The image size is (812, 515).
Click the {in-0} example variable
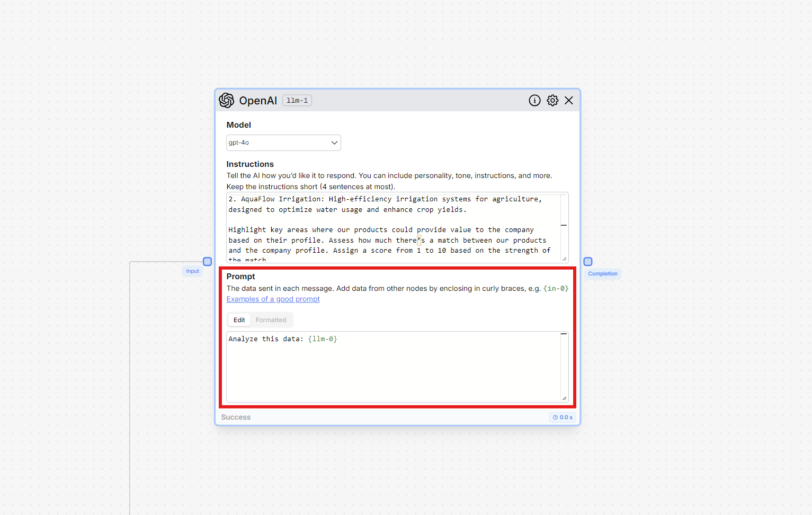(x=556, y=289)
